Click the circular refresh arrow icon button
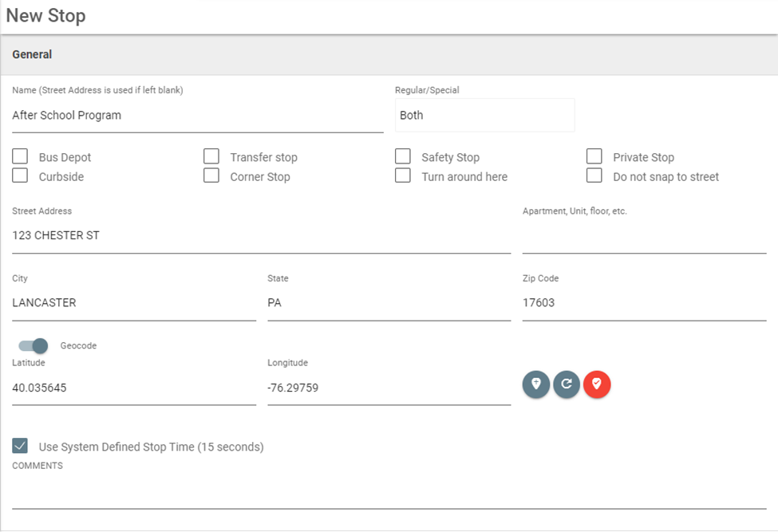Image resolution: width=778 pixels, height=532 pixels. click(x=567, y=384)
